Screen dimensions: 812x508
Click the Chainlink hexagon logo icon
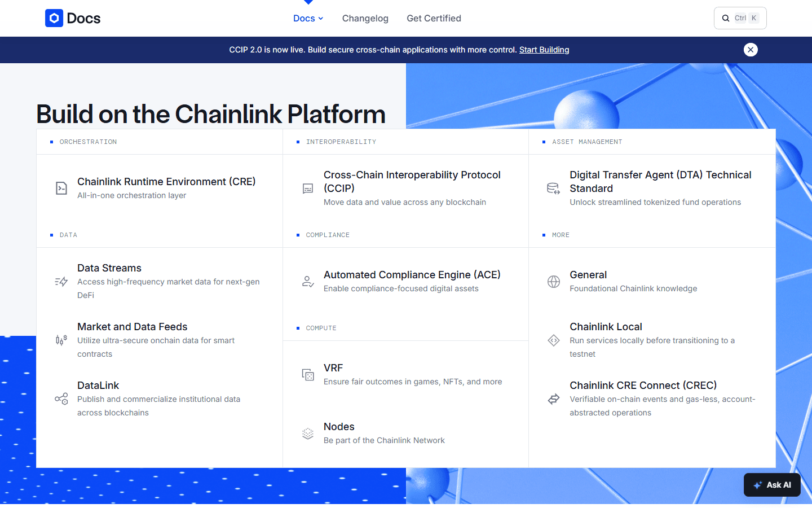54,18
